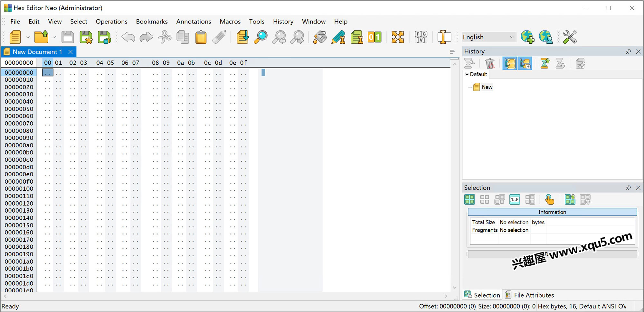644x312 pixels.
Task: Click the Find next magnifier icon
Action: coord(297,37)
